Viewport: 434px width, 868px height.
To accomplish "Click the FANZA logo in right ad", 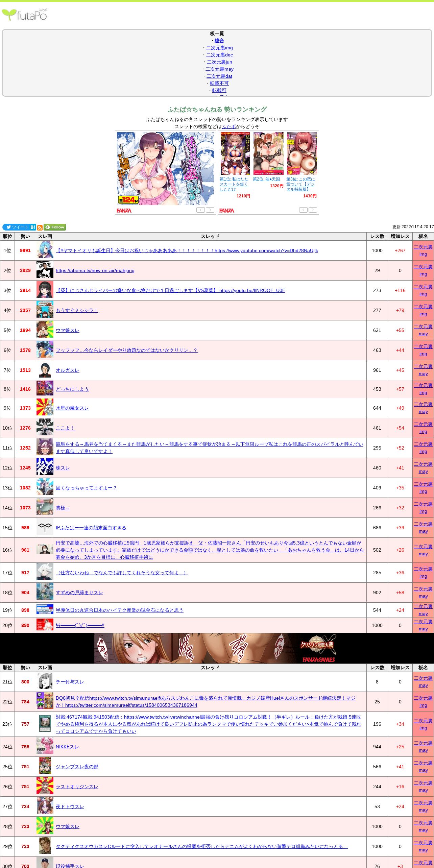I will pos(227,211).
